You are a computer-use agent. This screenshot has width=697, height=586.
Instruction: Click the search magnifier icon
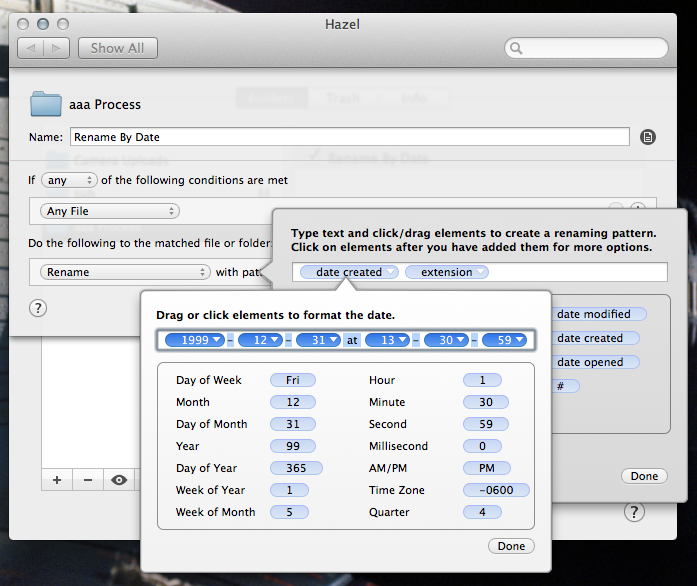coord(516,48)
